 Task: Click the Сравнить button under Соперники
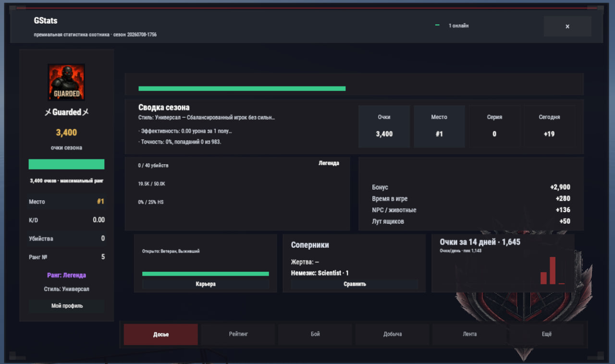tap(355, 284)
